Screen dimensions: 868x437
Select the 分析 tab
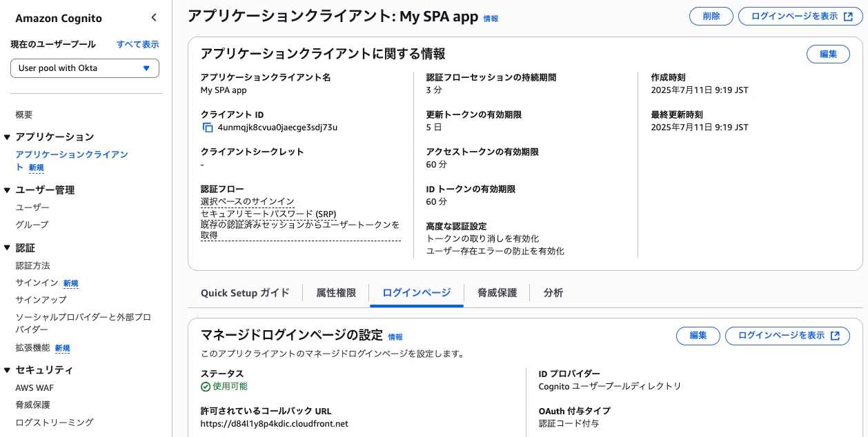click(552, 293)
